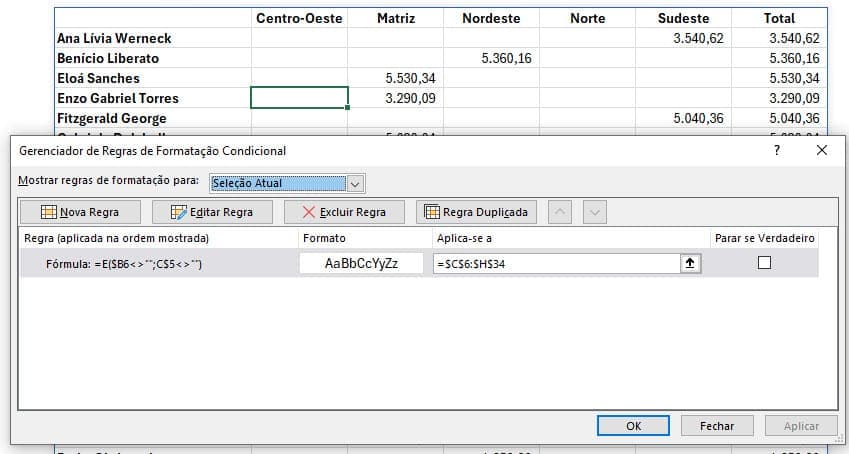This screenshot has width=849, height=454.
Task: Move rule down with arrow button
Action: click(x=595, y=212)
